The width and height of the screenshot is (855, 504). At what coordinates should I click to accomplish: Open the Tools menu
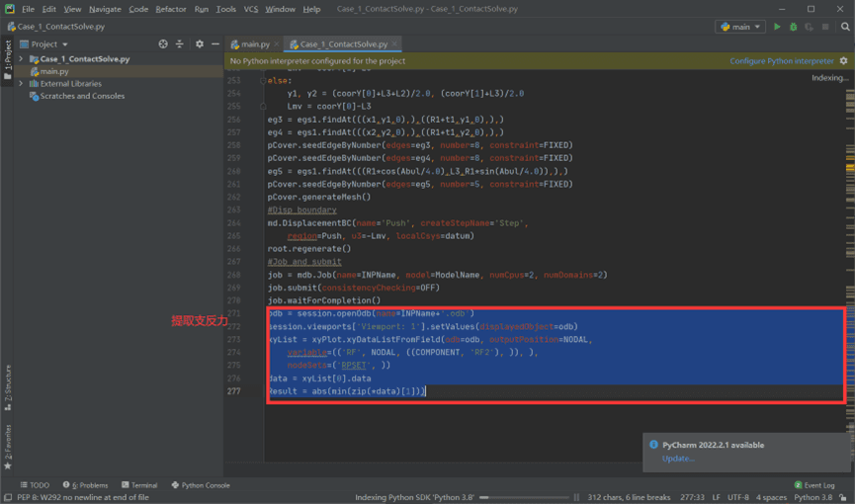(225, 9)
